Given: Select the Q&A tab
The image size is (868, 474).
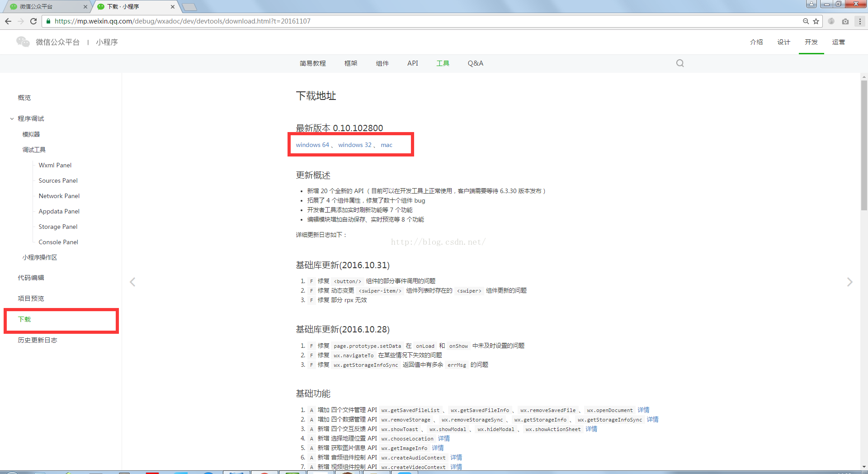Looking at the screenshot, I should point(476,63).
